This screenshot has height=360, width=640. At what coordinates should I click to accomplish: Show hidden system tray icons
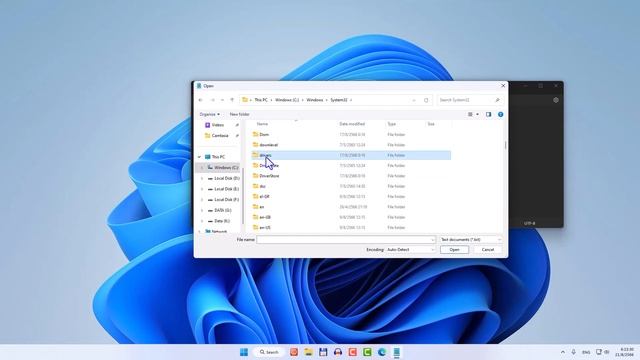pyautogui.click(x=563, y=352)
